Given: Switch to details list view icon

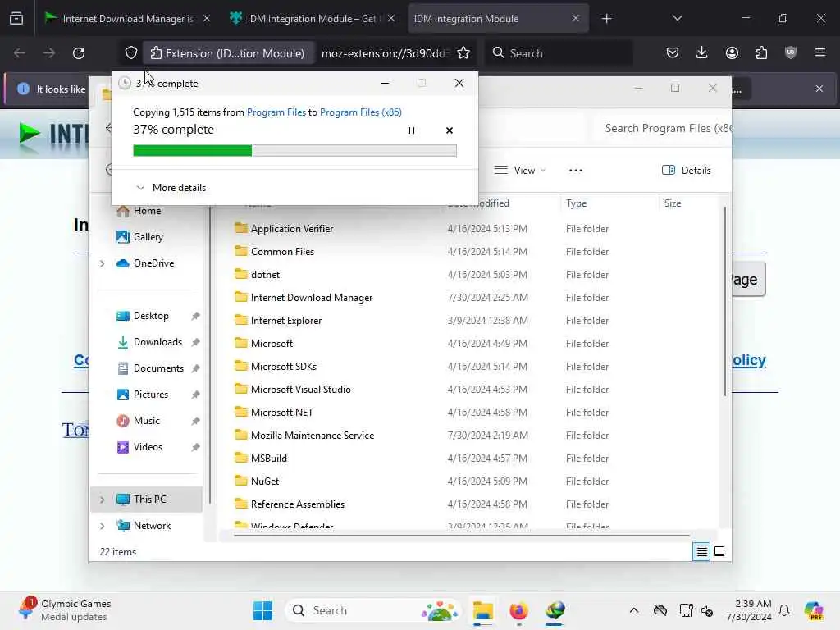Looking at the screenshot, I should (x=701, y=551).
